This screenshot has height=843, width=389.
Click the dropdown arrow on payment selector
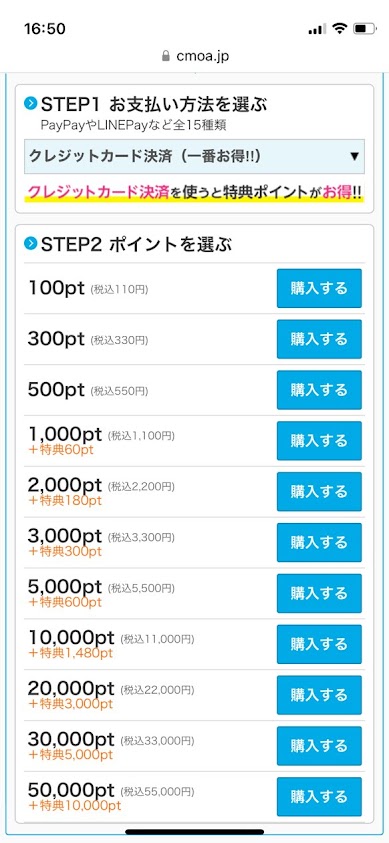pyautogui.click(x=354, y=156)
